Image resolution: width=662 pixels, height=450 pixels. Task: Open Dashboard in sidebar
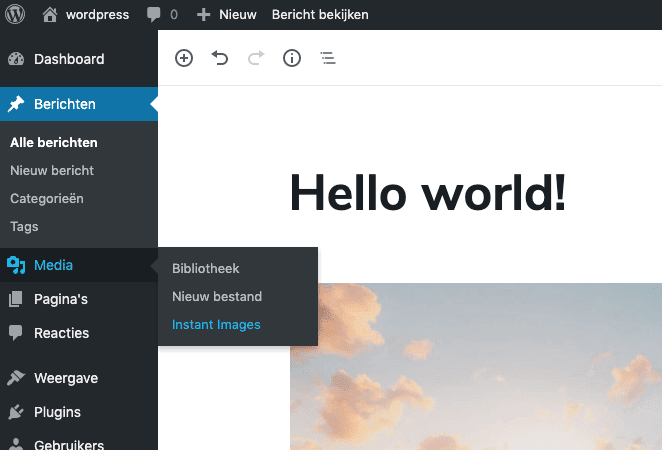pos(79,59)
